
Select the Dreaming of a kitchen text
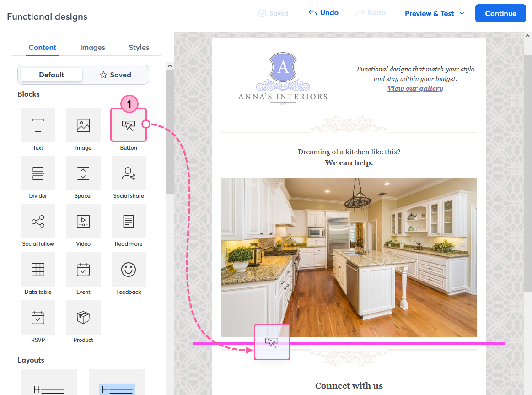[x=349, y=152]
